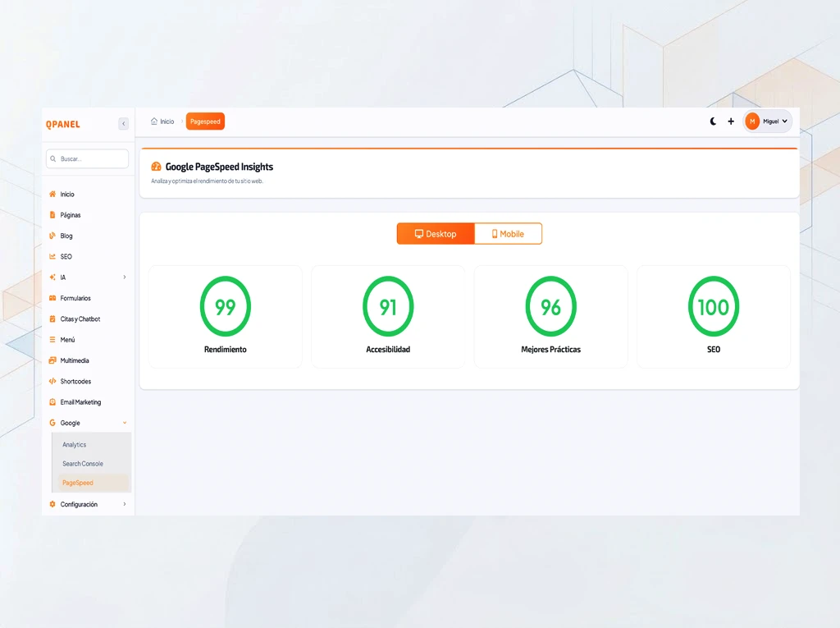Open Páginas from the sidebar icon
This screenshot has width=840, height=628.
coord(52,215)
